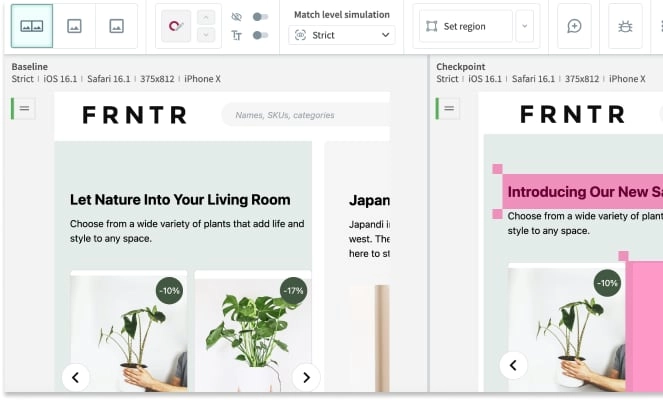Open the Strict match level dropdown

click(341, 35)
